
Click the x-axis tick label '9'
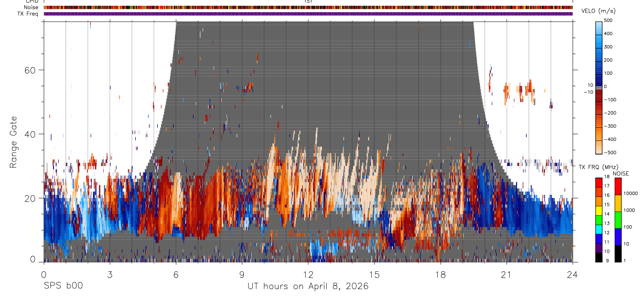coord(242,273)
